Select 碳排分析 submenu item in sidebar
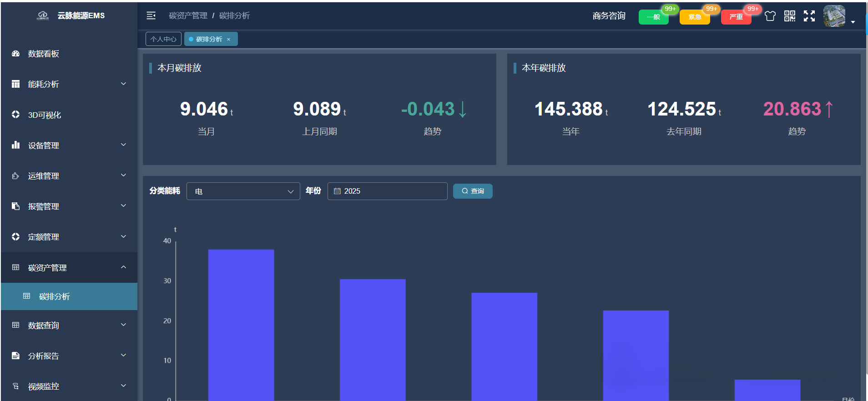The height and width of the screenshot is (401, 868). 55,296
